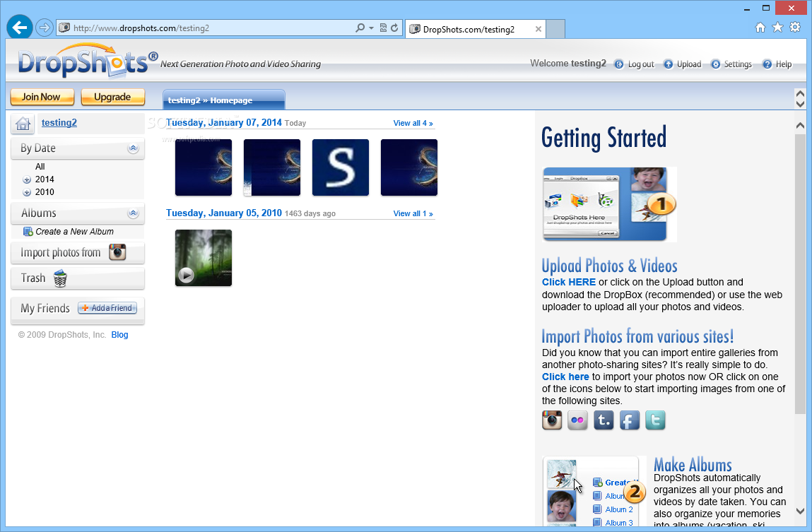Click View all 4 link
812x532 pixels.
coord(413,123)
